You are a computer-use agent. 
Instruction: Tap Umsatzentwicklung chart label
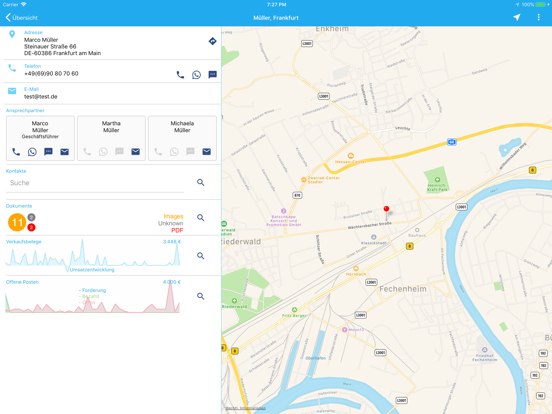(x=92, y=270)
